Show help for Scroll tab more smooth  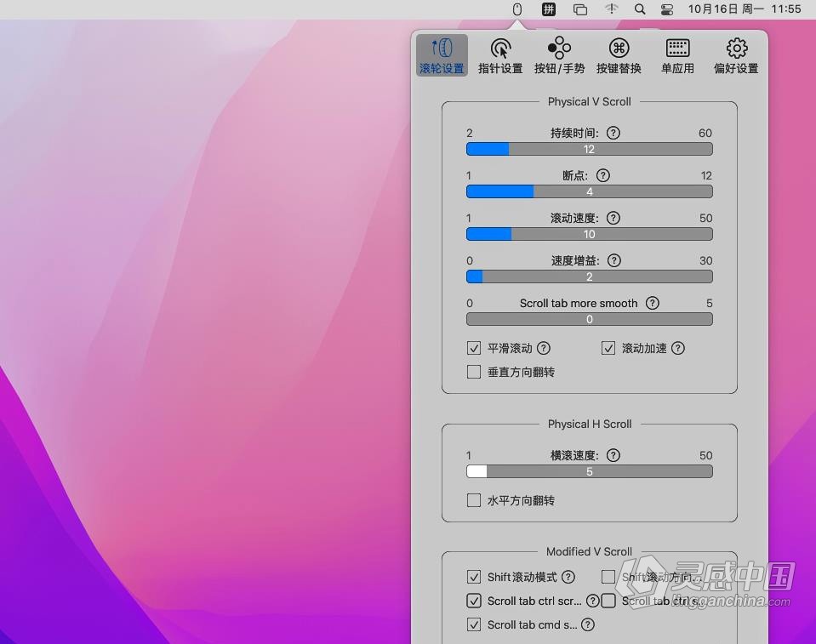[653, 303]
